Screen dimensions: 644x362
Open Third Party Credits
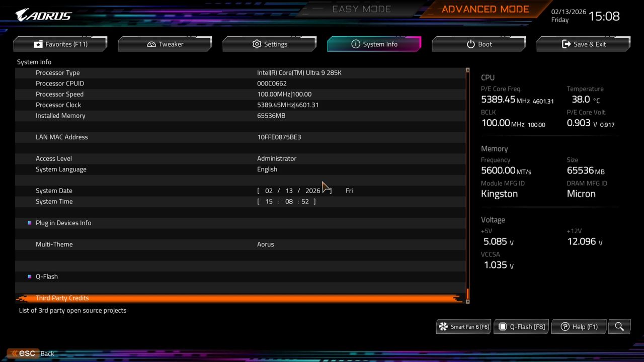coord(62,298)
